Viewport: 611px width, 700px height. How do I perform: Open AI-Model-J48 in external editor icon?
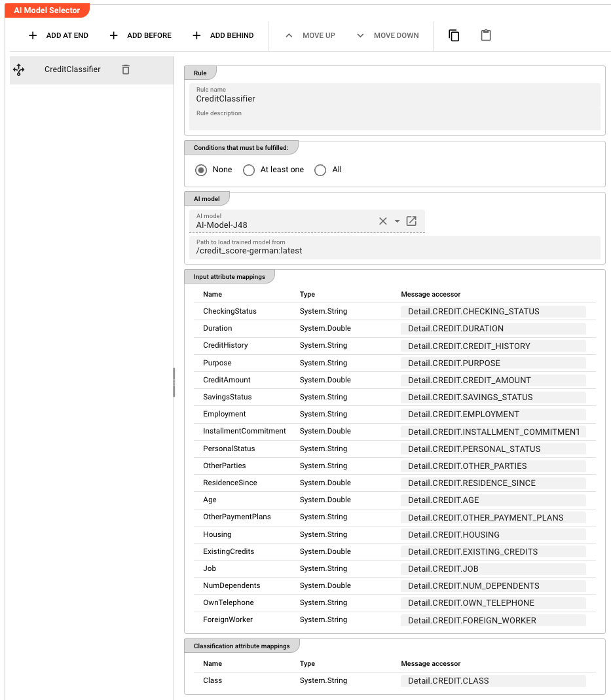411,221
